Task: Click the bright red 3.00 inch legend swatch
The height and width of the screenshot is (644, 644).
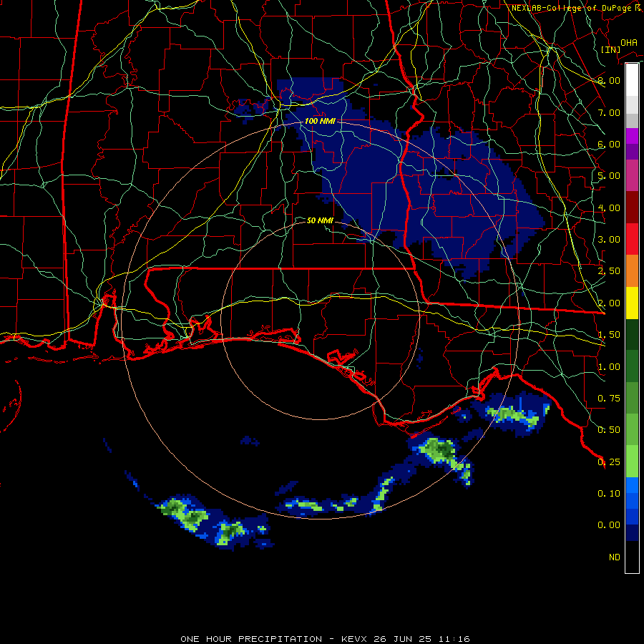Action: pos(632,239)
